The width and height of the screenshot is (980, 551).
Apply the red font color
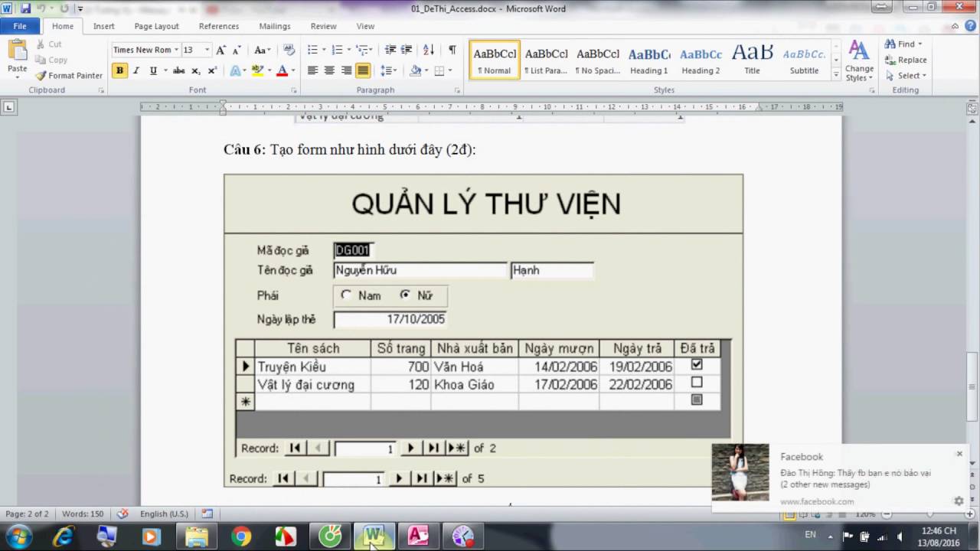click(x=282, y=70)
